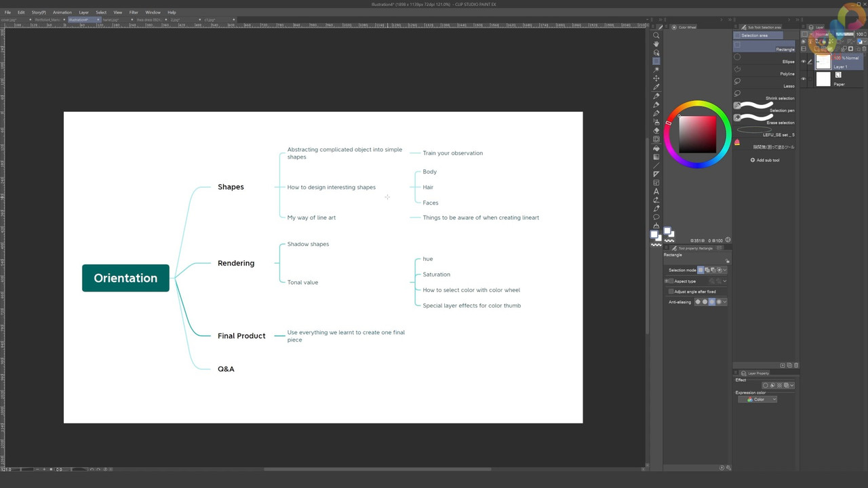
Task: Pick a shade in the color square
Action: 698,134
